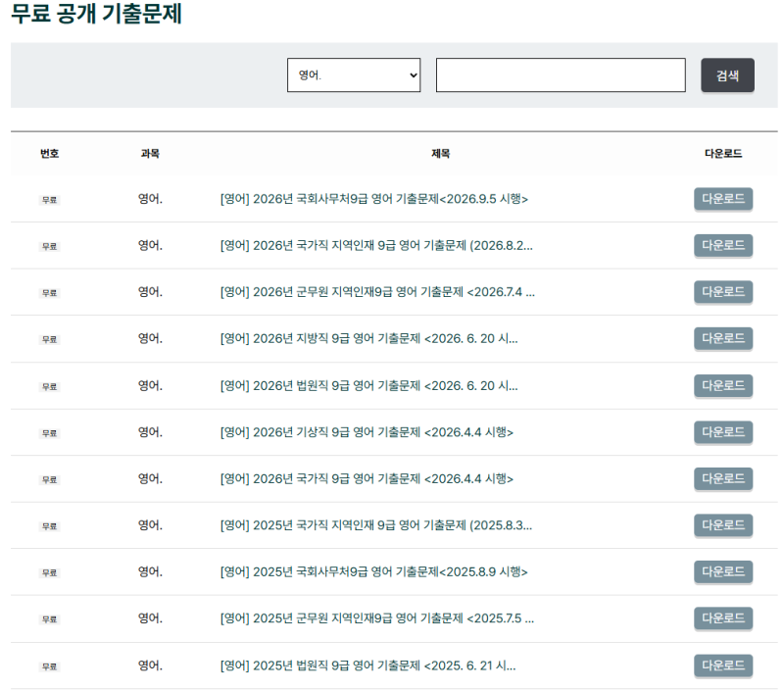Open title 2026년 국가직 지역인재 9급 영어

pos(376,245)
